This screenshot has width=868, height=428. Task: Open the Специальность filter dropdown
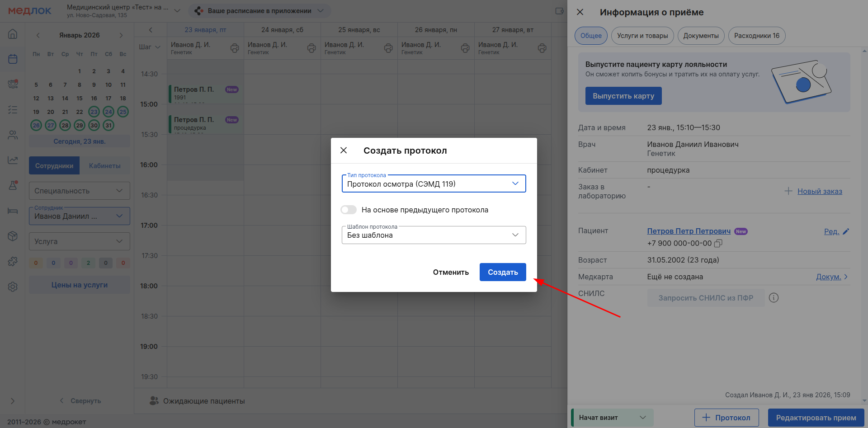coord(79,191)
